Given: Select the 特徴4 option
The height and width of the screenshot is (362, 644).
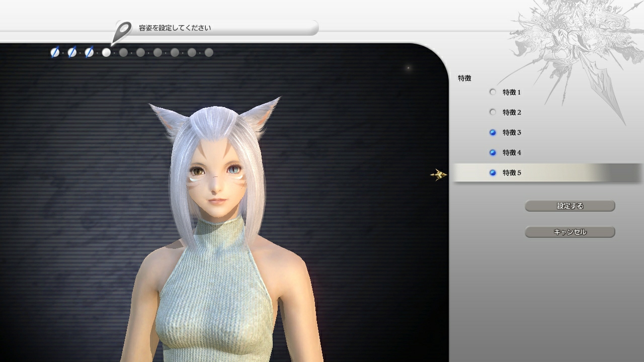Looking at the screenshot, I should point(492,152).
